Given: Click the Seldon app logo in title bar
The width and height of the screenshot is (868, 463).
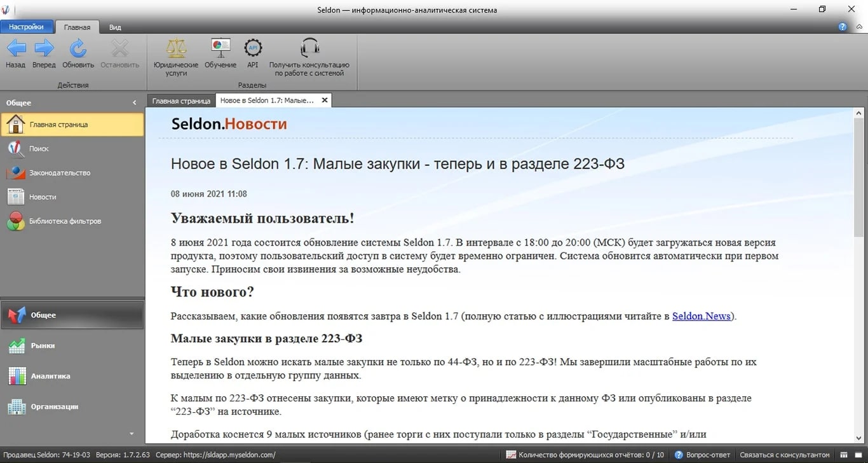Looking at the screenshot, I should click(x=6, y=10).
